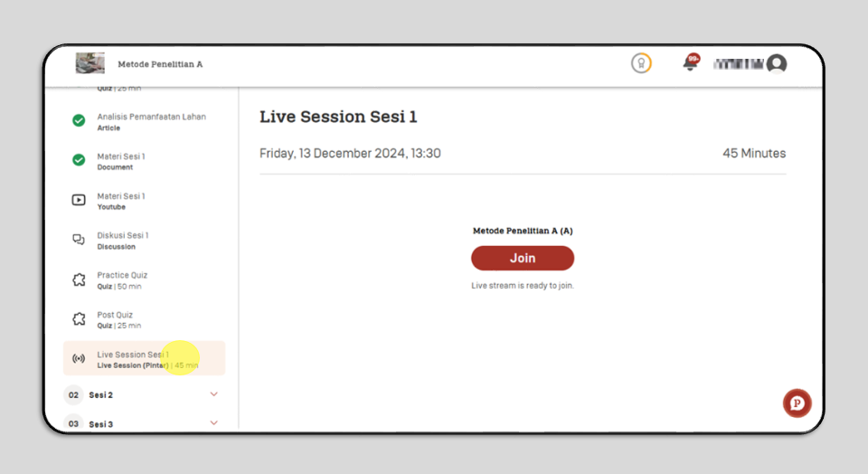Click green checkmark for Materi Sesi 1 Document
868x474 pixels.
(x=79, y=160)
